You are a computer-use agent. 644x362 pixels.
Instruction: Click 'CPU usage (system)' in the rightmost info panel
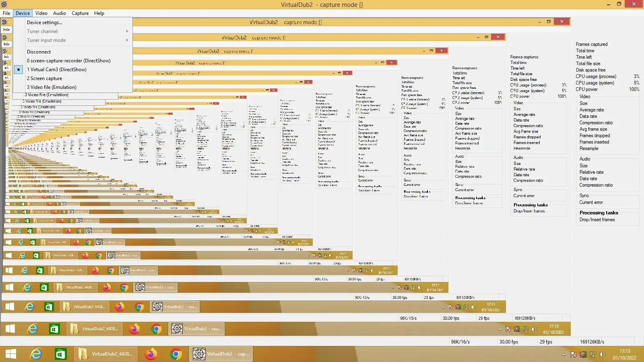[595, 83]
